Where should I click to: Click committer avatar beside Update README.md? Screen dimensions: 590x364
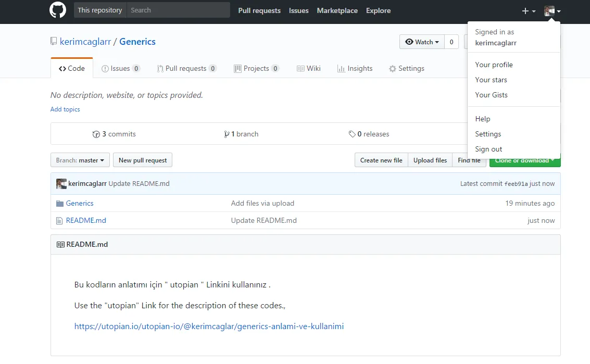61,184
